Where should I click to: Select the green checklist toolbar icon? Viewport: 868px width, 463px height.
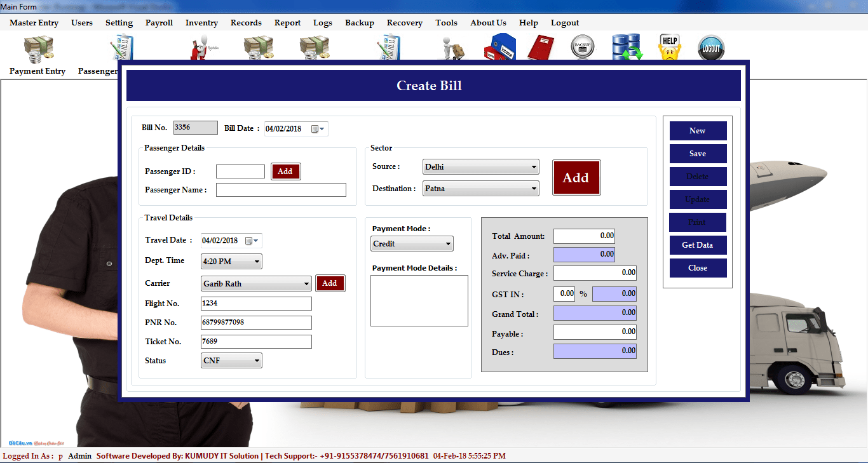388,47
